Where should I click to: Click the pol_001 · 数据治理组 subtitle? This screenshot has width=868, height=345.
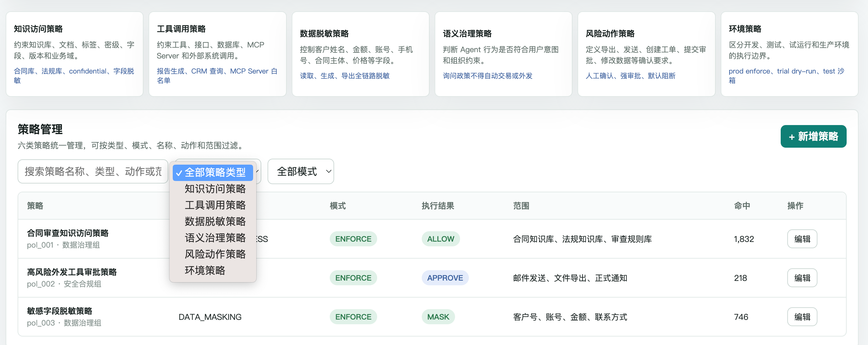click(x=63, y=245)
